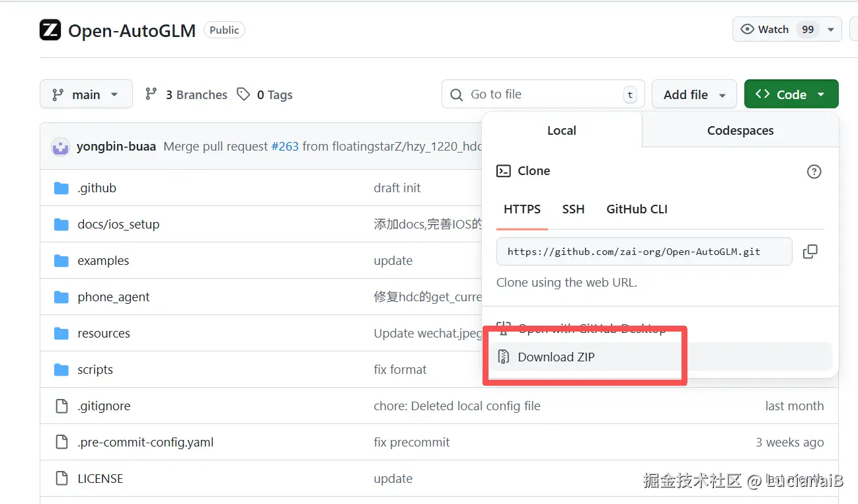Click the 'fix format' commit message
858x504 pixels.
coord(400,370)
